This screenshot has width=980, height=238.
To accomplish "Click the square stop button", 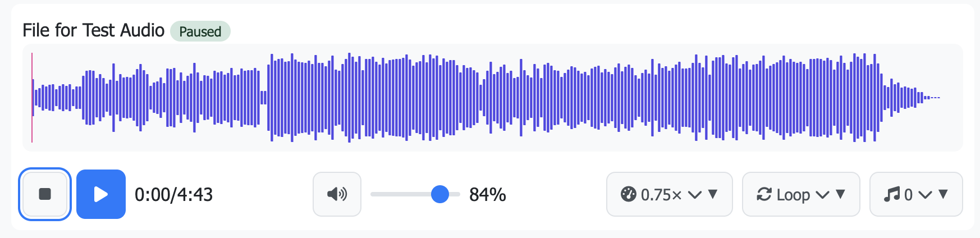I will pos(45,194).
